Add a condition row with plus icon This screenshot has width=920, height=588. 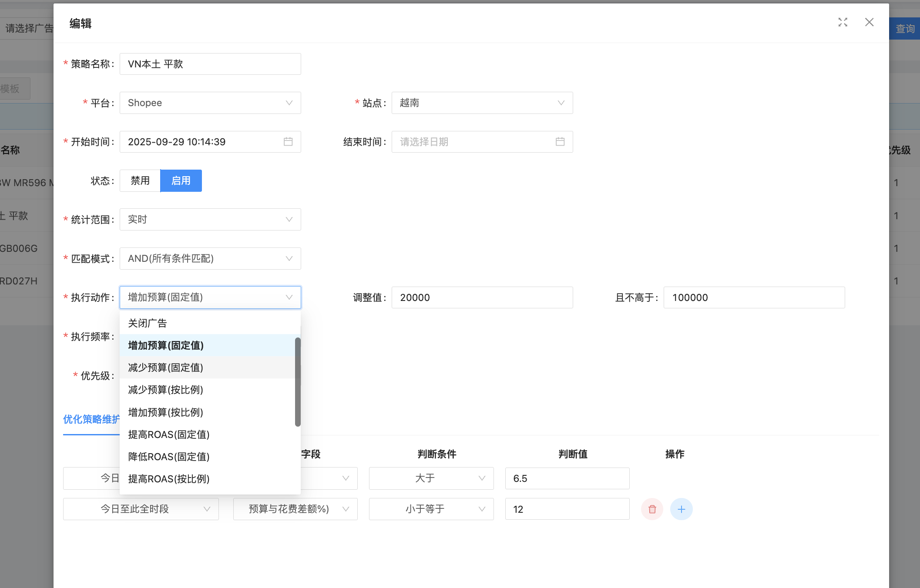click(681, 509)
